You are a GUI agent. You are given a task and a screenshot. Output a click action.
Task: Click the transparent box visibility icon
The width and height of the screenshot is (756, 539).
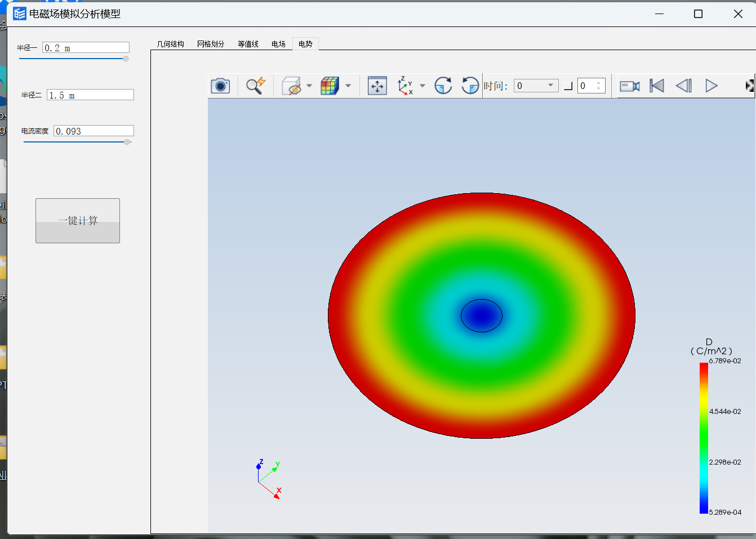point(291,86)
